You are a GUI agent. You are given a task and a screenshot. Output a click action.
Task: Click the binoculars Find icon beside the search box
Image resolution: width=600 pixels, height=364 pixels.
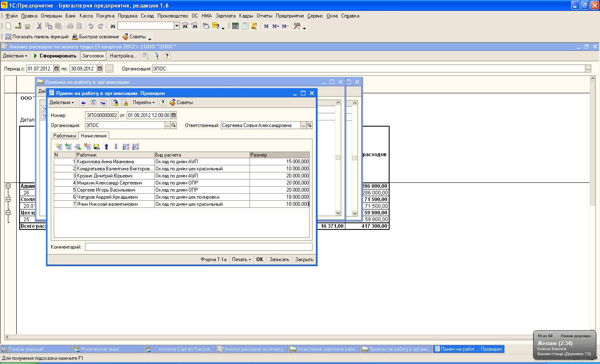click(x=112, y=26)
